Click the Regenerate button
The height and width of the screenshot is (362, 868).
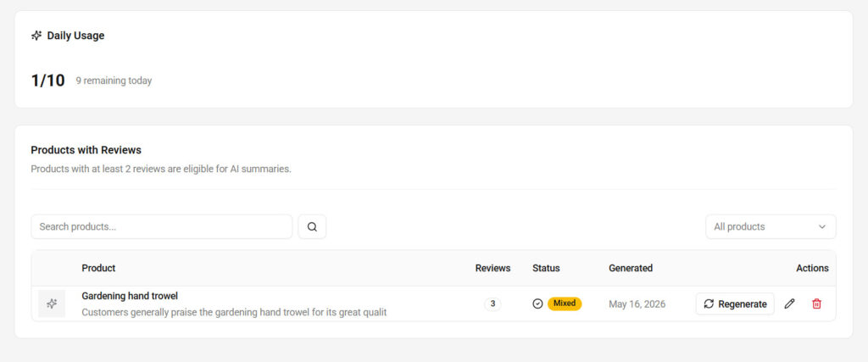point(735,304)
